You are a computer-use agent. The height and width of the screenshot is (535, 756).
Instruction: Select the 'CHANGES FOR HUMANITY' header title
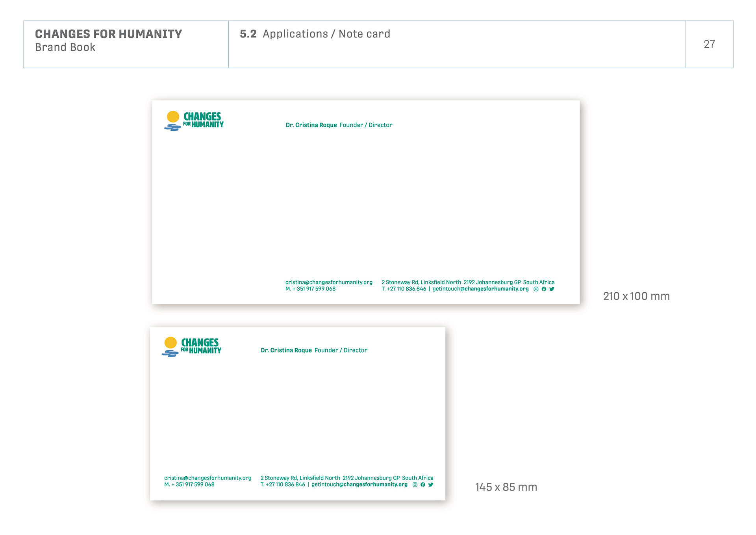coord(109,34)
